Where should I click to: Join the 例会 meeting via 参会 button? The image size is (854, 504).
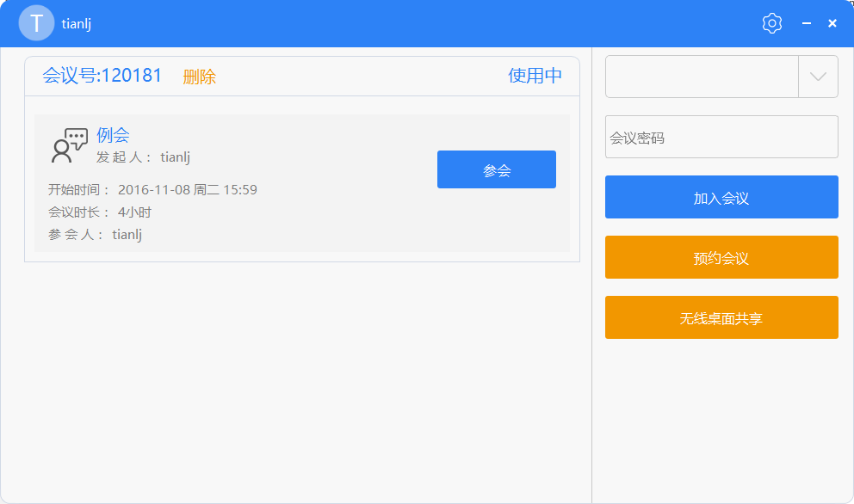click(x=496, y=169)
